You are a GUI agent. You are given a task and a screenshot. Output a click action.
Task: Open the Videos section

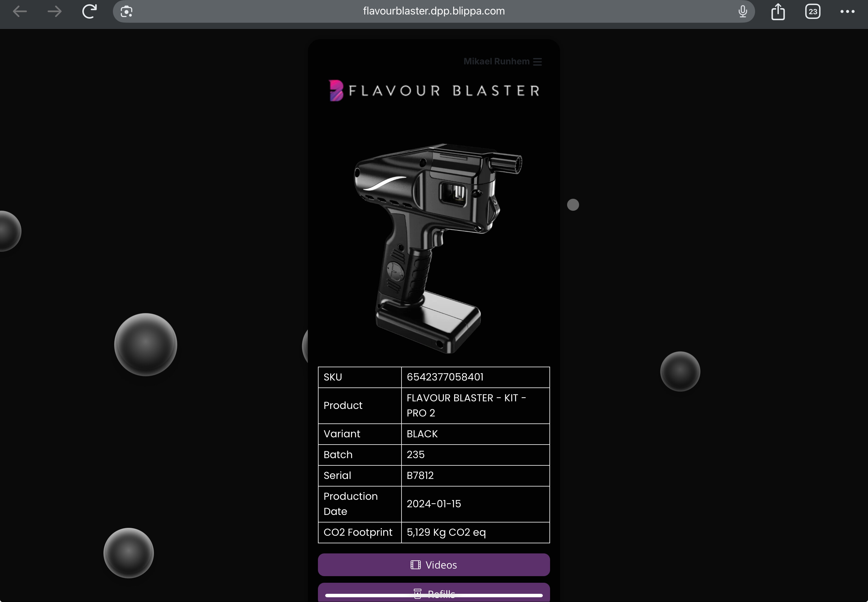click(x=441, y=565)
